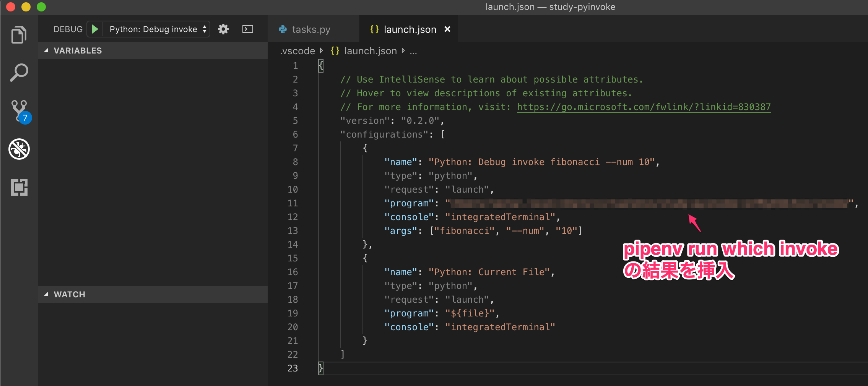
Task: Open the Debug Console icon
Action: (x=248, y=29)
